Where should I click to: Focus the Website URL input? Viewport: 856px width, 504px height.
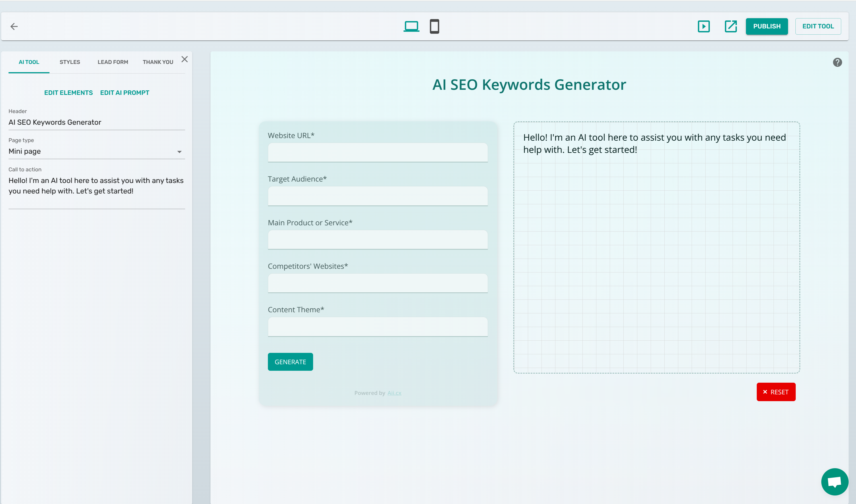click(x=378, y=153)
